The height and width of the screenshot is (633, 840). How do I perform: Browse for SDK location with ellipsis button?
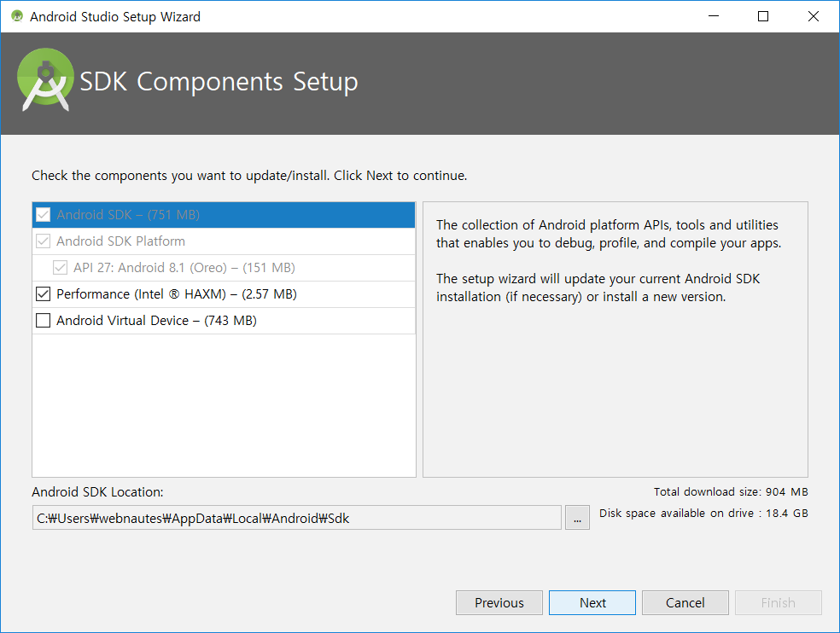[577, 518]
